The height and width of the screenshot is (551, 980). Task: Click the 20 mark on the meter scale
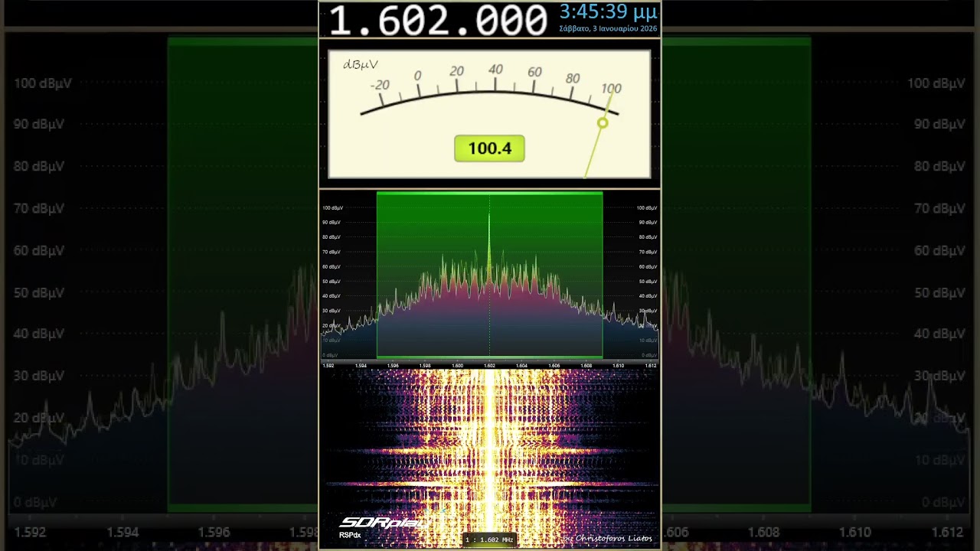456,71
